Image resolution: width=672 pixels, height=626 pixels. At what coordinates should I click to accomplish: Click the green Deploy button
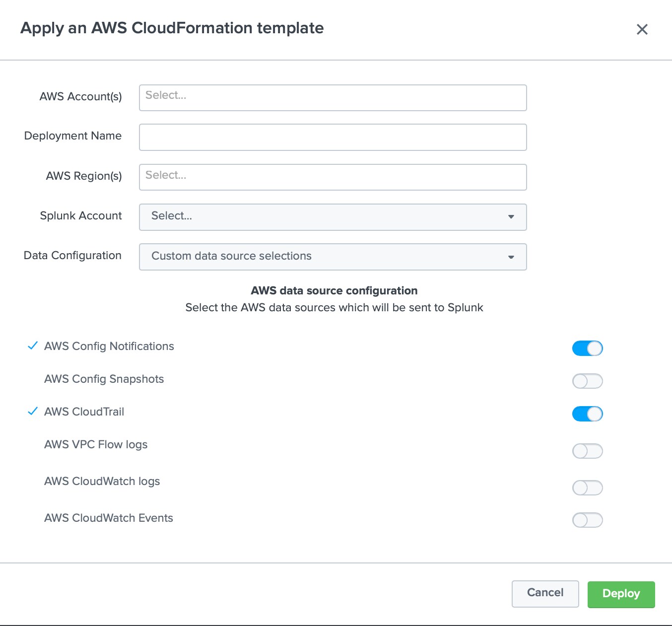pos(621,594)
